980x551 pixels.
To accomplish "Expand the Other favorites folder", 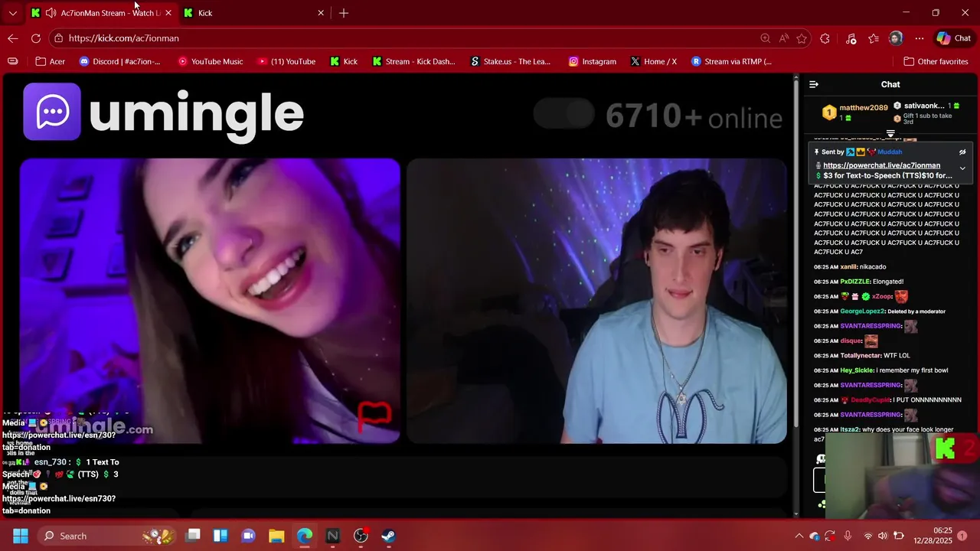I will click(x=936, y=61).
